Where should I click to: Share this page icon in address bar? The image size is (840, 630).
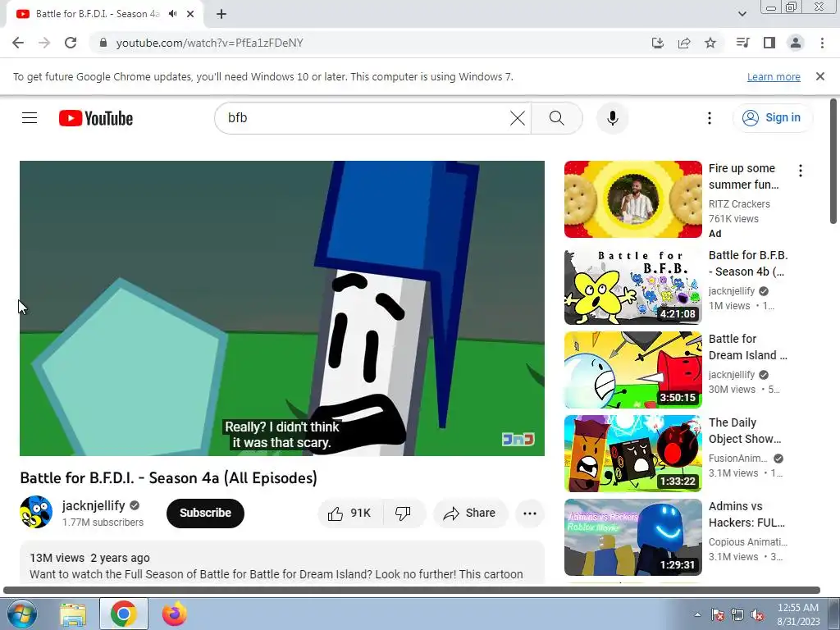click(x=684, y=43)
